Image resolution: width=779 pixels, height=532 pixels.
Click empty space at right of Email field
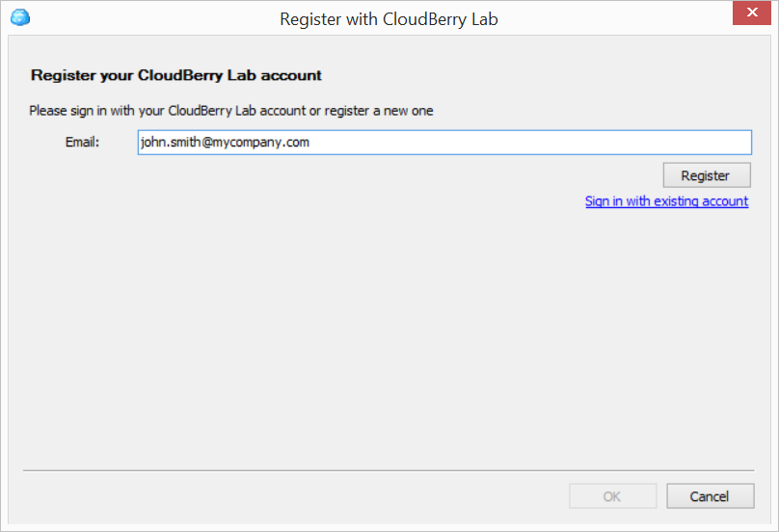point(529,143)
